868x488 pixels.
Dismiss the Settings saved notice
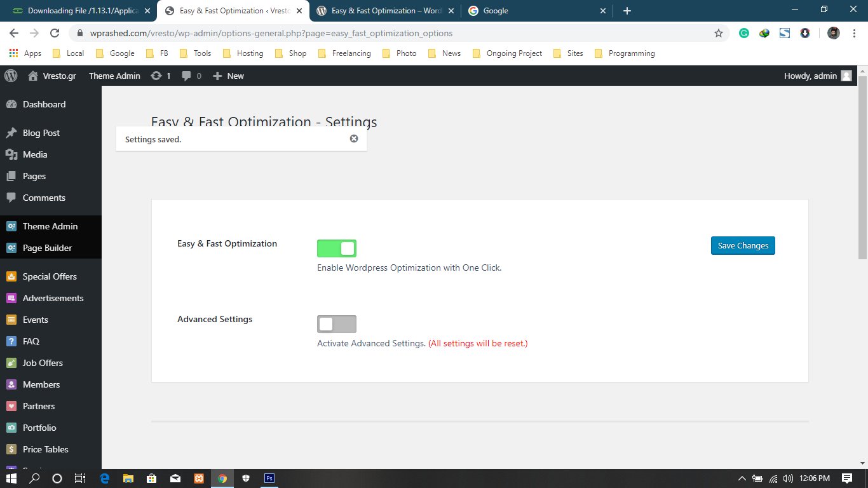(x=354, y=139)
